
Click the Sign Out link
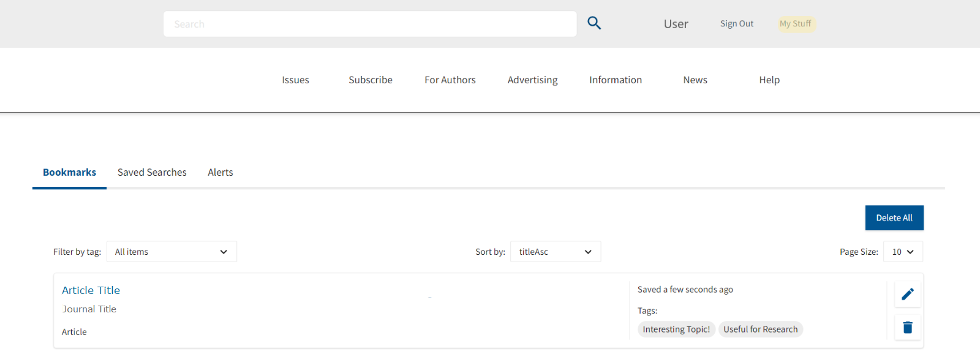(x=736, y=24)
